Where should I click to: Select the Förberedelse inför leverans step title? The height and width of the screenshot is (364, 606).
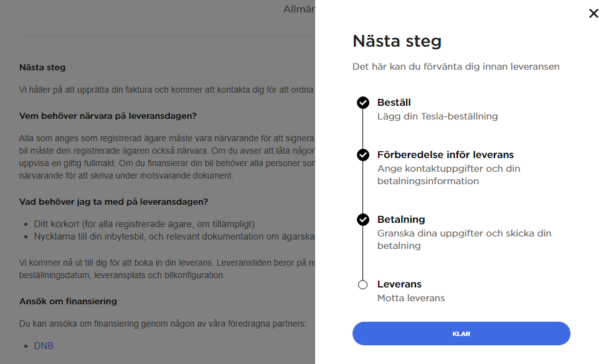click(x=445, y=155)
